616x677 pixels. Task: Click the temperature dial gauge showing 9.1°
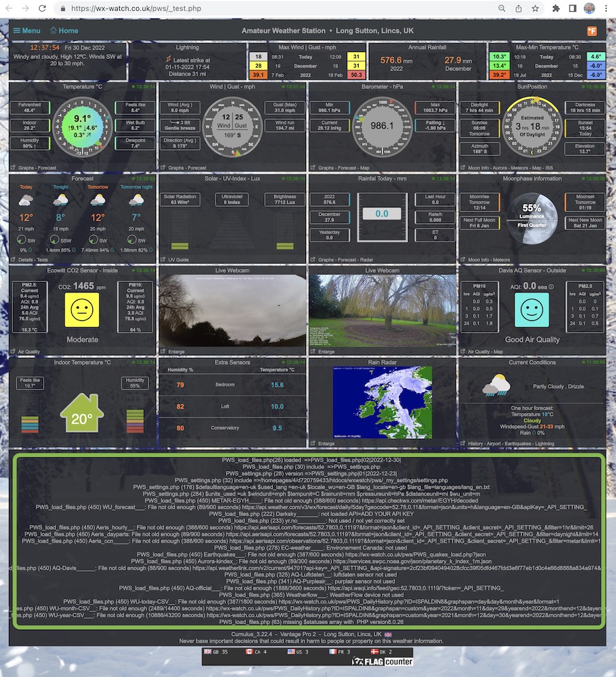click(x=82, y=127)
